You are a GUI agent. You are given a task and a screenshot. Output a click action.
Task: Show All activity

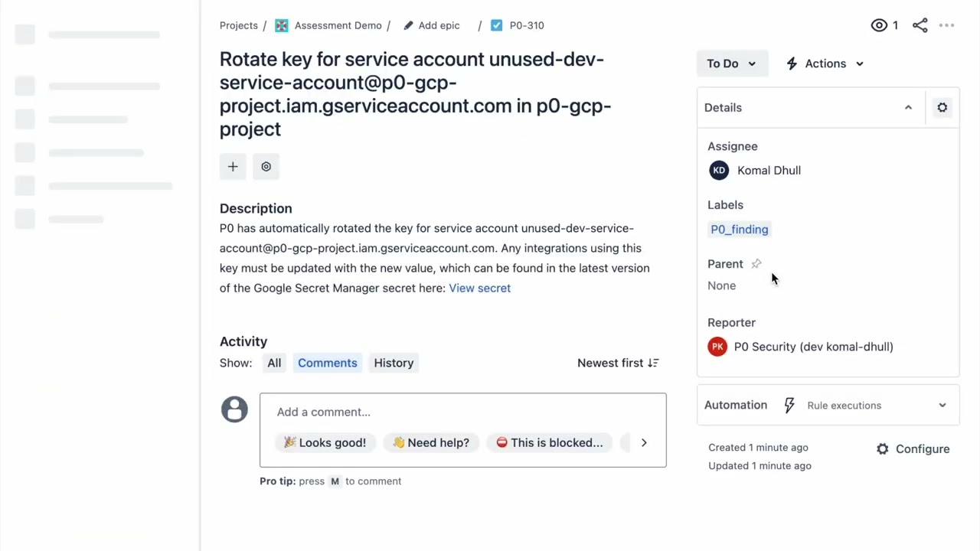tap(274, 363)
